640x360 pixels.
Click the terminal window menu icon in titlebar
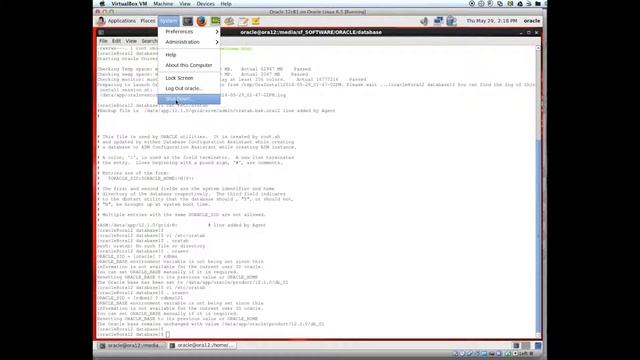(101, 32)
